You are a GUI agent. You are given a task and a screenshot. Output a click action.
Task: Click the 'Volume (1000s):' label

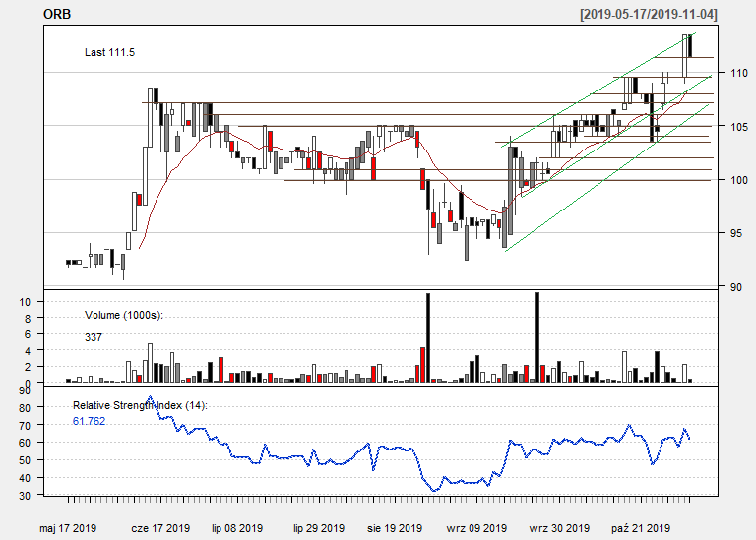click(x=124, y=315)
